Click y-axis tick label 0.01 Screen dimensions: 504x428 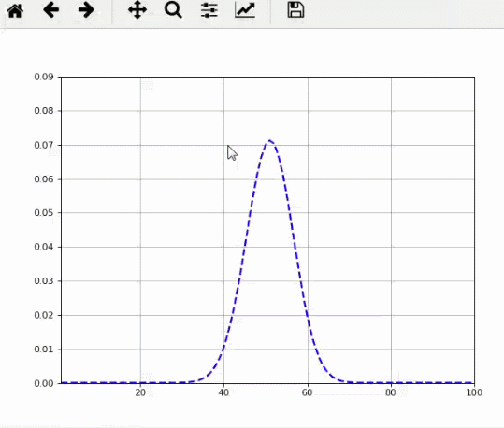pos(44,349)
